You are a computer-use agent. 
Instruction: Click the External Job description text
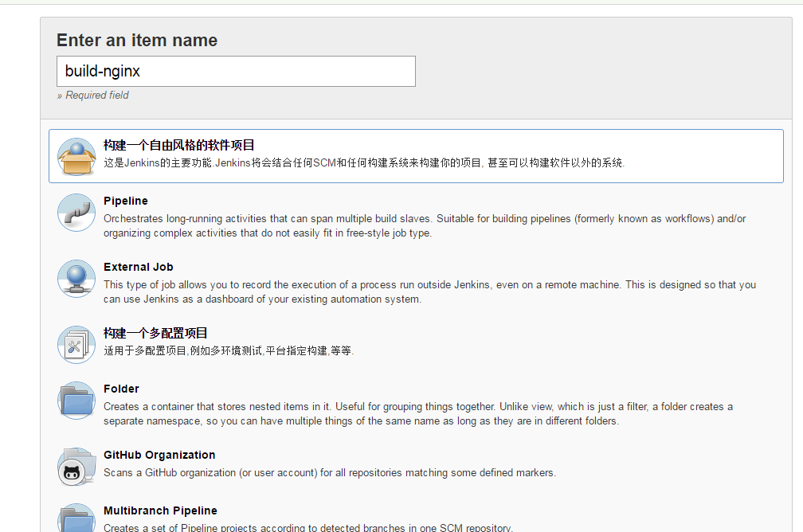[x=429, y=291]
